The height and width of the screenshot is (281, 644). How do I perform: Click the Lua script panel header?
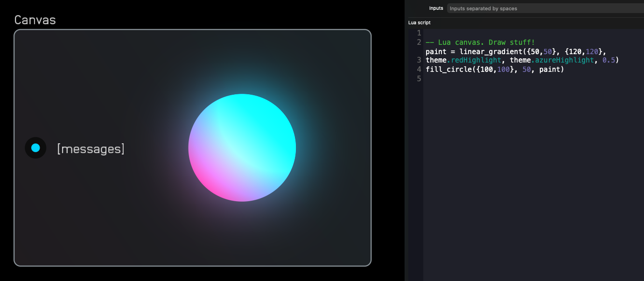pos(419,22)
